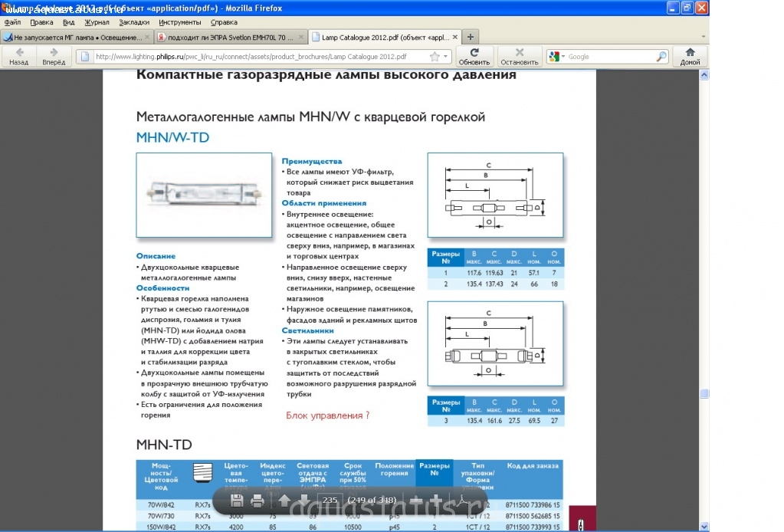Click the MHN/W-TD lamp photo
This screenshot has height=532, width=784.
[x=204, y=195]
